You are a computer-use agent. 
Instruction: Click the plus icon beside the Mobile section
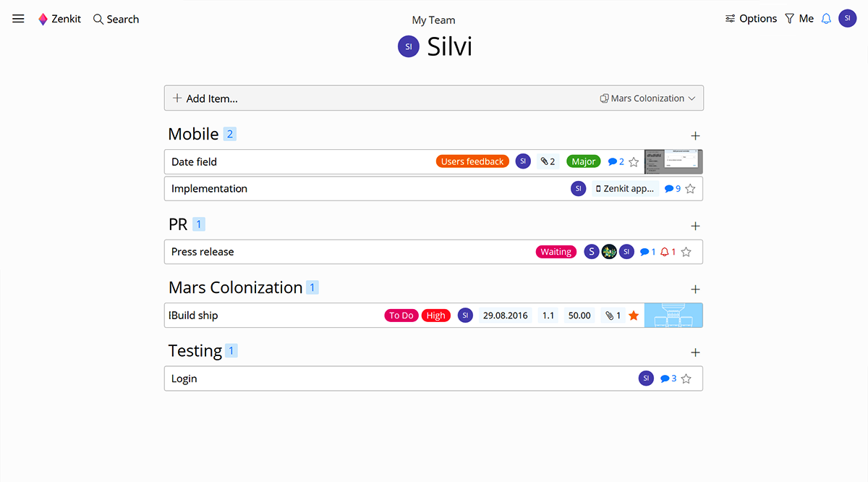(x=696, y=136)
